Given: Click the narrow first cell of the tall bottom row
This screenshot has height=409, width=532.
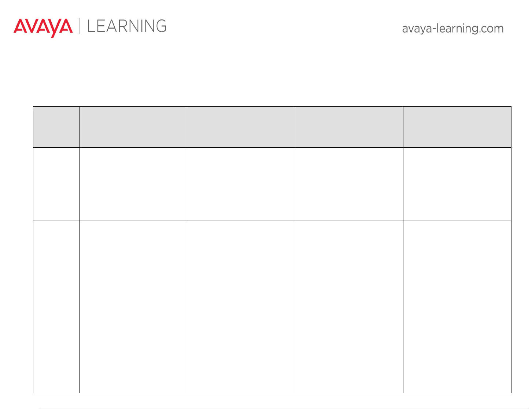Looking at the screenshot, I should tap(56, 307).
